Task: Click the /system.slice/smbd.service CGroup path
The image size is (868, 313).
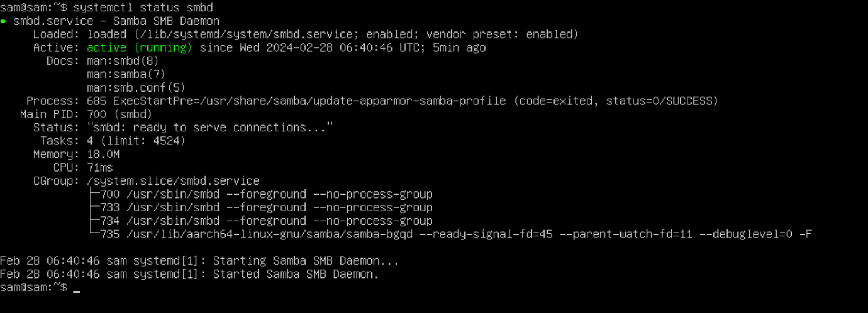Action: (173, 181)
